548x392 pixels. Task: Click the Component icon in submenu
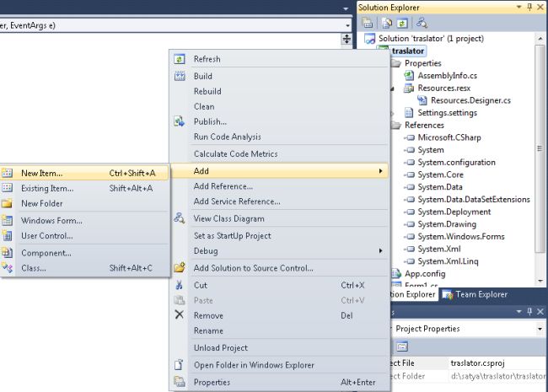[x=7, y=253]
